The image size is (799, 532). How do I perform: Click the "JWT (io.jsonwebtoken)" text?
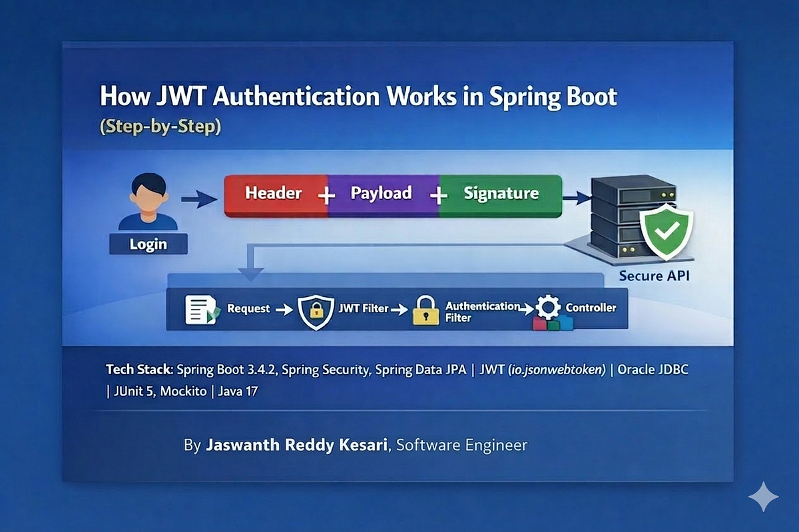pyautogui.click(x=543, y=370)
